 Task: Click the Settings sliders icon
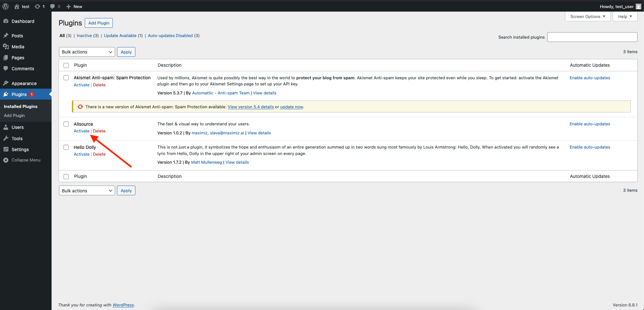click(6, 150)
